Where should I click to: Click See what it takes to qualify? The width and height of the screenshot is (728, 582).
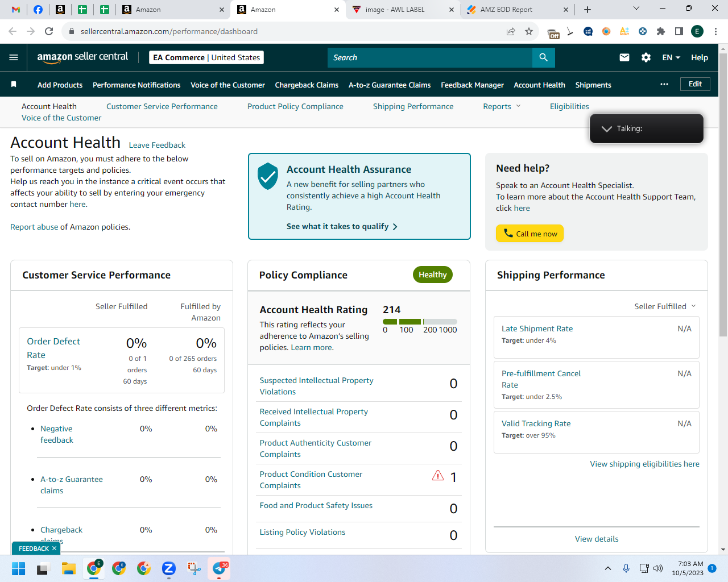[x=342, y=226]
